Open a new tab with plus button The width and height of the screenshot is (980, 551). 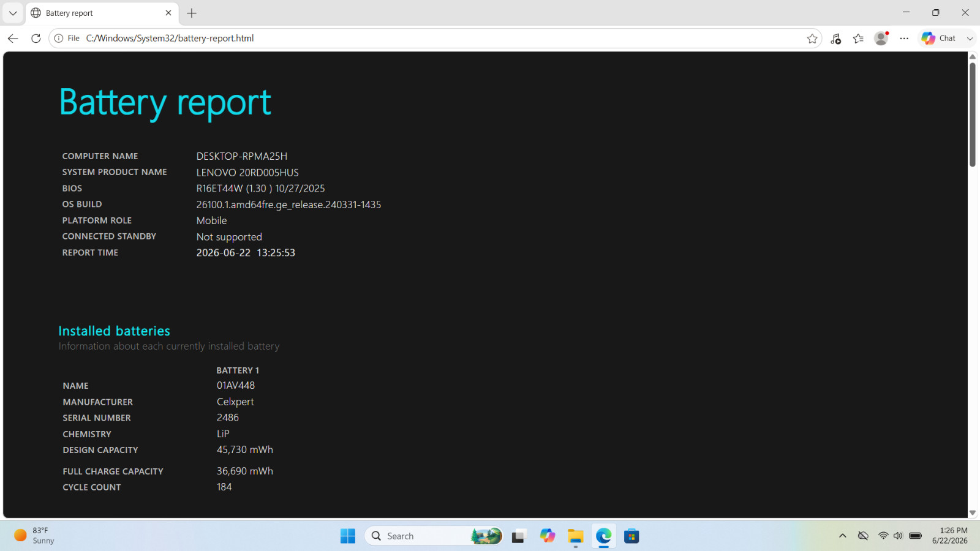tap(192, 13)
